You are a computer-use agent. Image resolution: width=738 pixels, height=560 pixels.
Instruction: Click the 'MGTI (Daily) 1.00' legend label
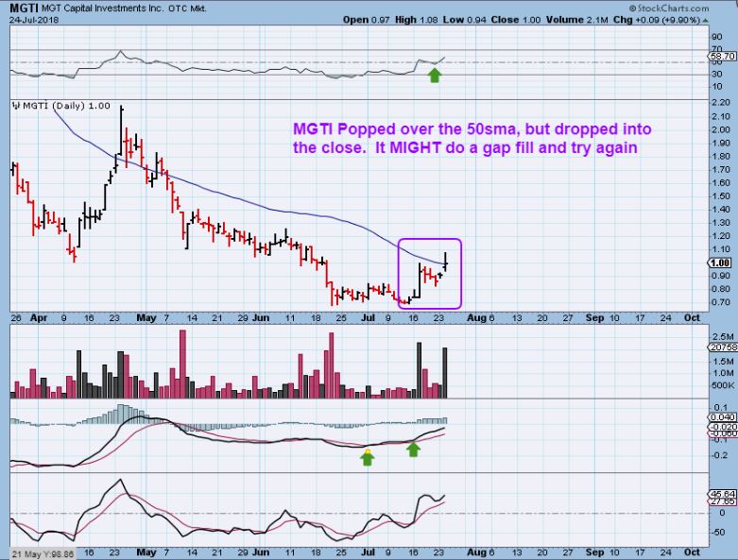[x=66, y=106]
